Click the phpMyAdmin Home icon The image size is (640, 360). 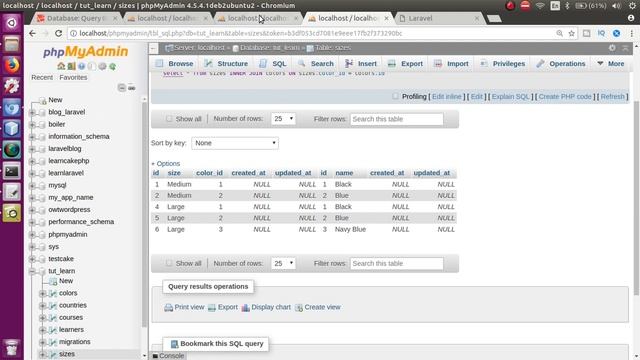(x=61, y=66)
